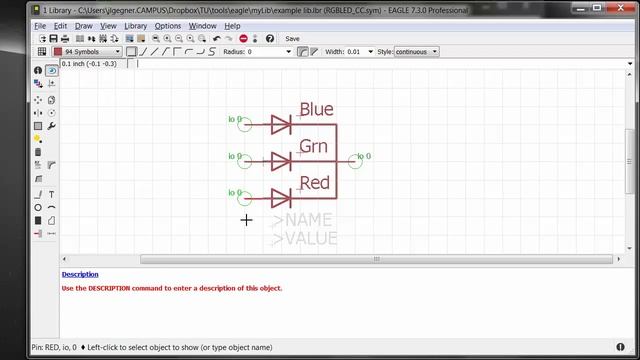This screenshot has width=640, height=360.
Task: Open the Help question mark icon
Action: tap(270, 39)
